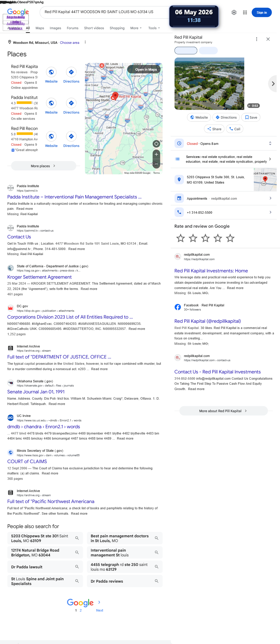Screen dimensions: 280x644
Task: Click the Sign in button
Action: [262, 13]
